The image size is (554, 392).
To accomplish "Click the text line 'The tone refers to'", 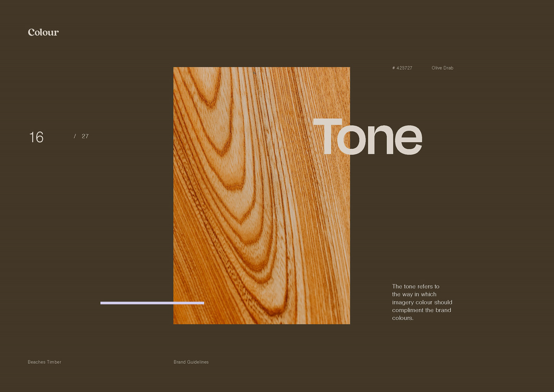I will tap(415, 287).
